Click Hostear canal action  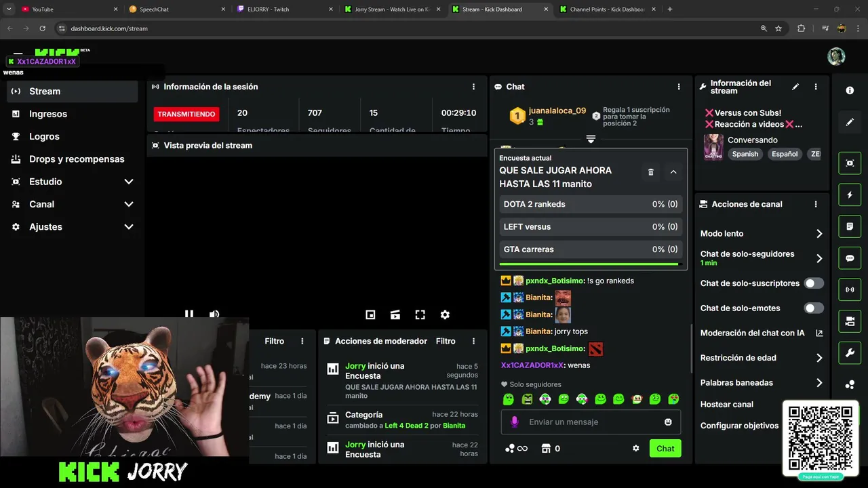[727, 405]
